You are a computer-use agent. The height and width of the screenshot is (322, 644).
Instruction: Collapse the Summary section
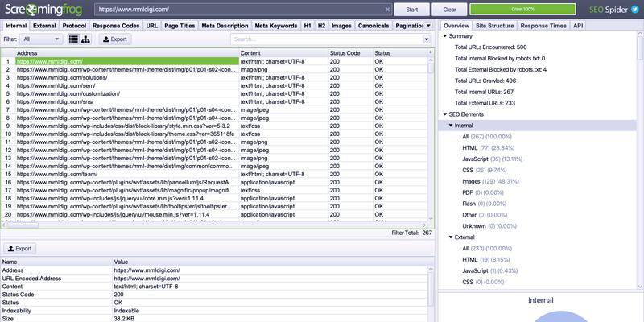[x=445, y=36]
